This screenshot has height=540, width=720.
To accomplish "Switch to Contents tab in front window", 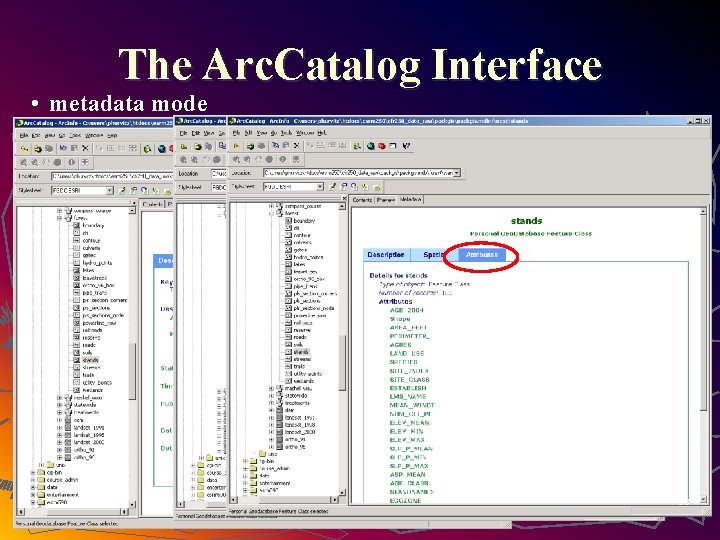I will point(362,200).
